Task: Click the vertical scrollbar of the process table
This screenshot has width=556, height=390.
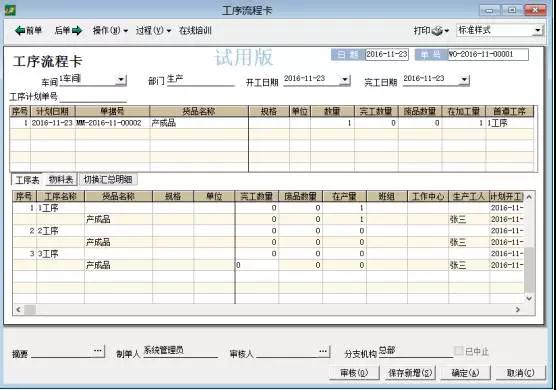Action: (x=529, y=247)
